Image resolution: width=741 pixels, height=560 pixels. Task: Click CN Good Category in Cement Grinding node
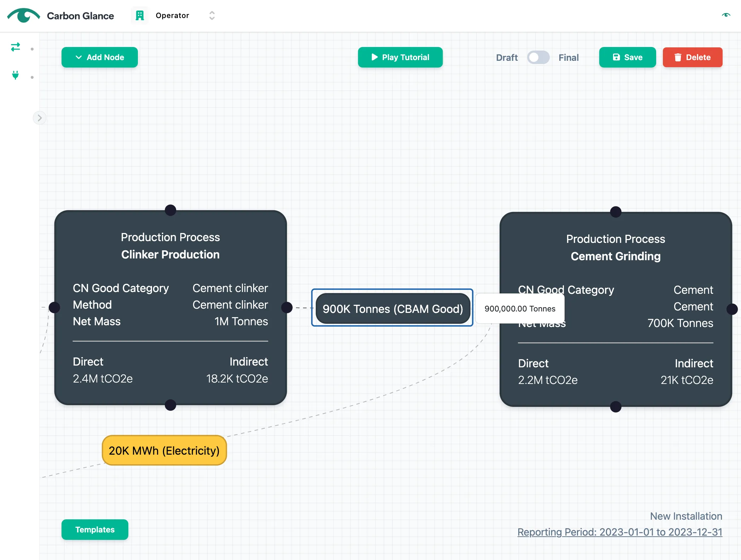tap(566, 290)
